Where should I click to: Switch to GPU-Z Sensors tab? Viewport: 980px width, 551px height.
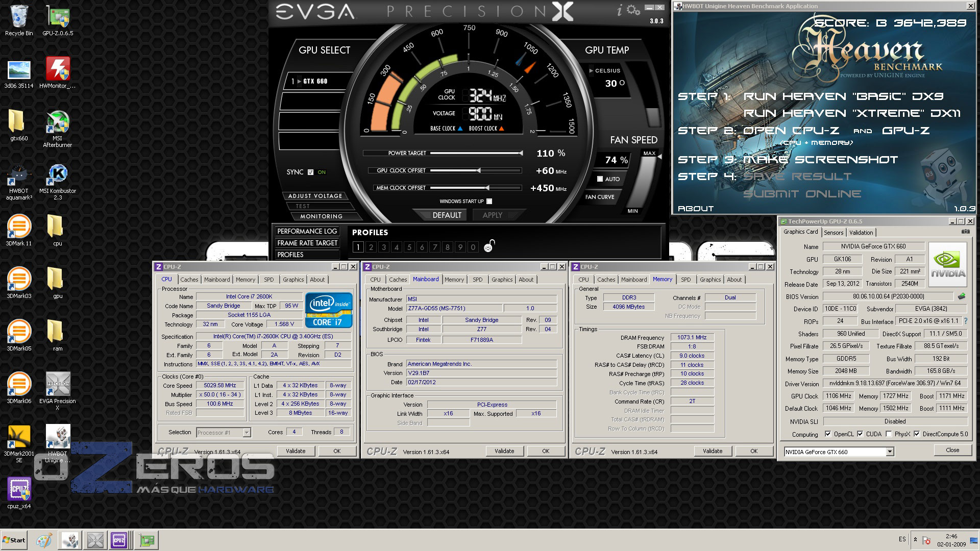click(834, 233)
